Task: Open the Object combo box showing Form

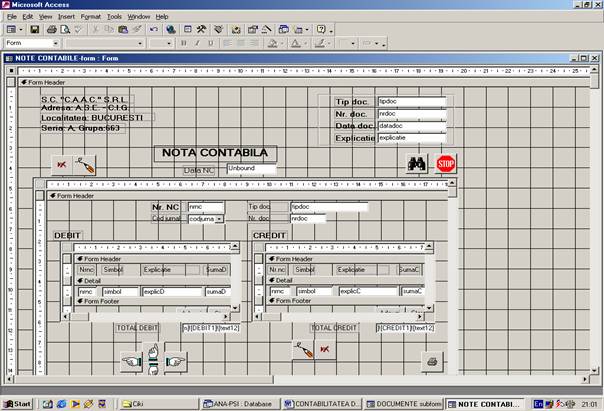Action: point(32,43)
